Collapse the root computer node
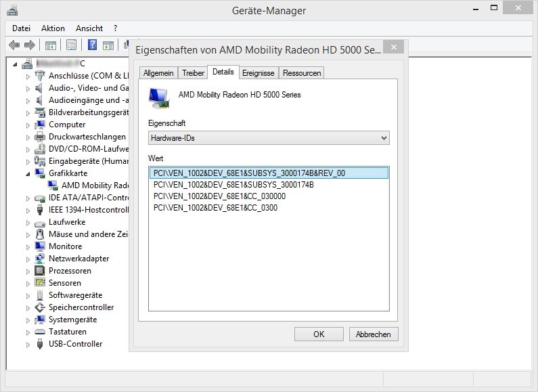 click(x=15, y=64)
